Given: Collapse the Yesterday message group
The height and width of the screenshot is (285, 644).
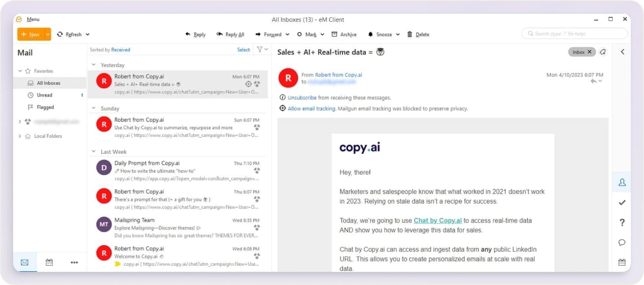Looking at the screenshot, I should (x=93, y=65).
